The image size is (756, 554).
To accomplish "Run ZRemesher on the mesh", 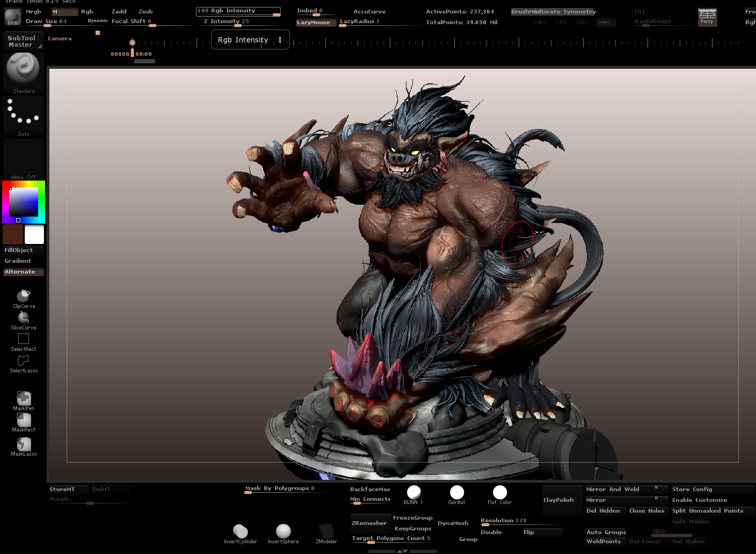I will [x=369, y=523].
